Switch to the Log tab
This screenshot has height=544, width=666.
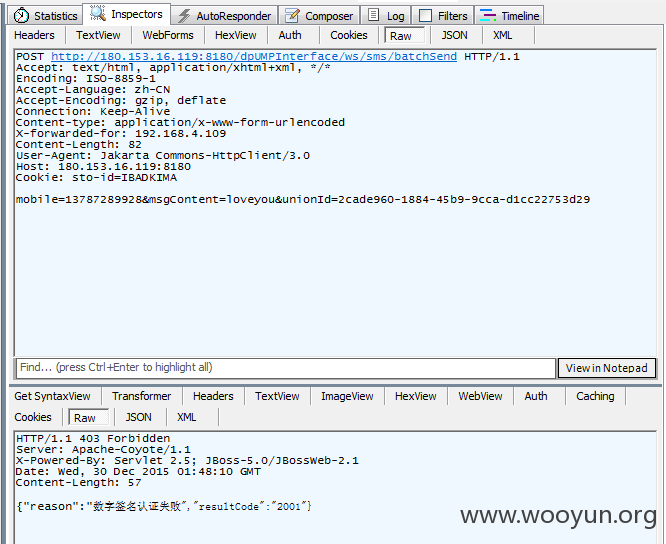[386, 16]
